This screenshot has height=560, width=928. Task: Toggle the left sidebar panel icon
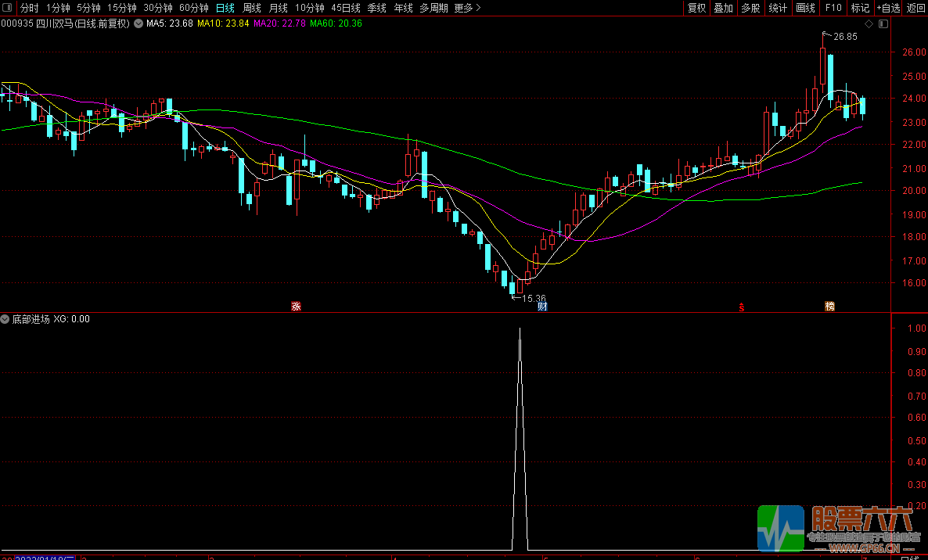point(8,8)
